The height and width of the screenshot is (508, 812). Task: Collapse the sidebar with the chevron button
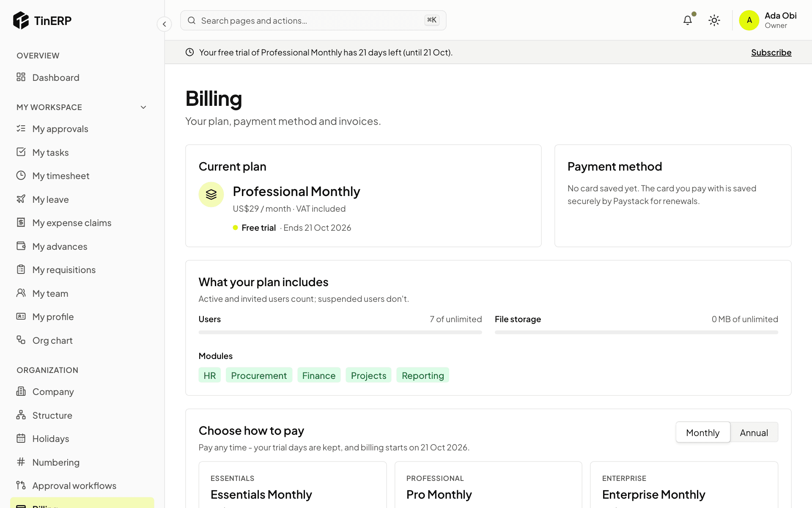tap(164, 24)
